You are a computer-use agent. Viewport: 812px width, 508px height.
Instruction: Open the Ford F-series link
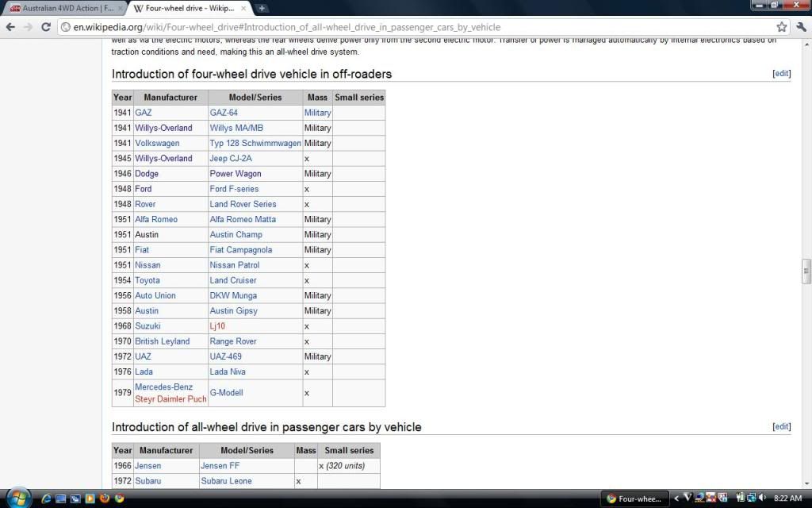[234, 189]
